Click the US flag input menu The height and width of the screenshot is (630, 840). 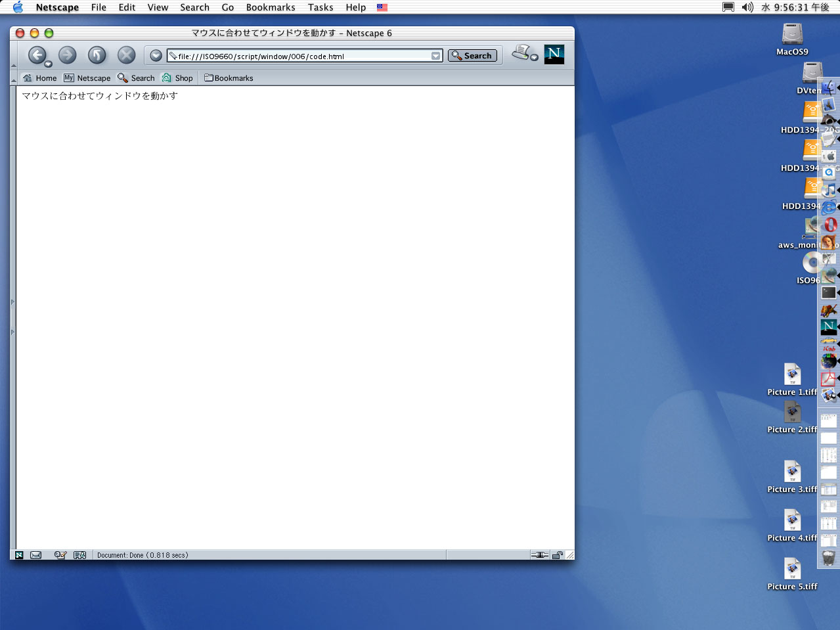click(x=382, y=7)
